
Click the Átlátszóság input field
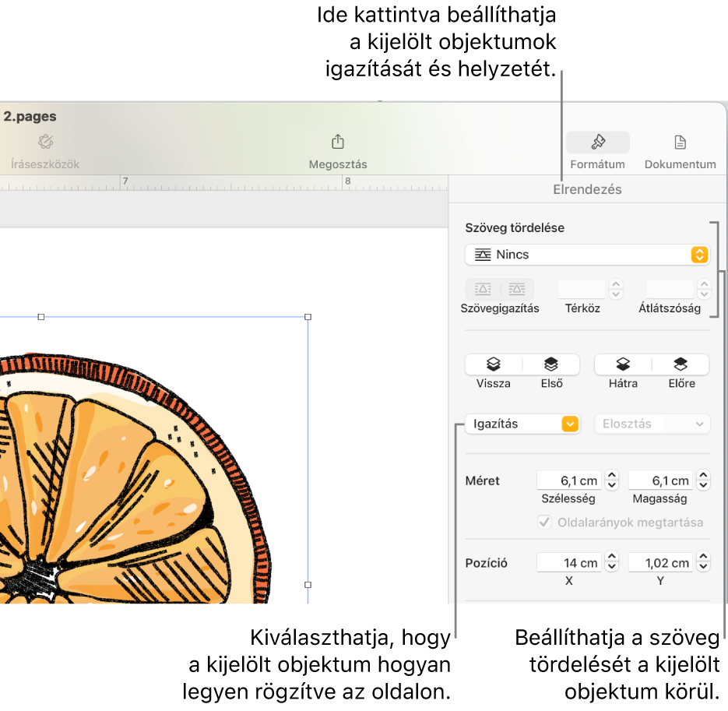tap(670, 289)
